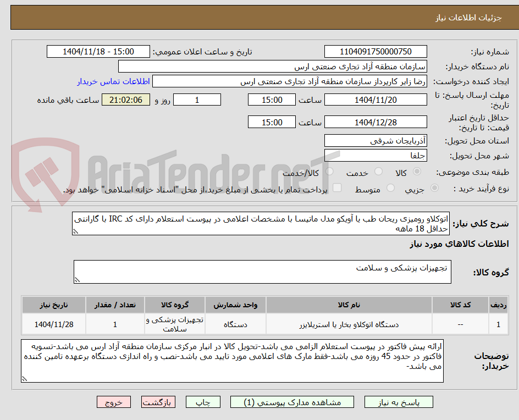Click the remaining time 21:02:06 field
The width and height of the screenshot is (519, 420).
coord(126,100)
